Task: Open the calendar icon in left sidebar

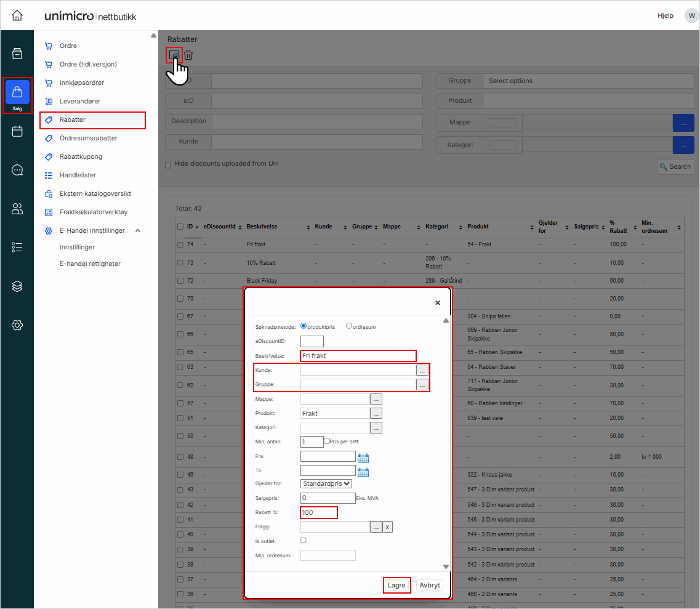Action: pos(17,131)
